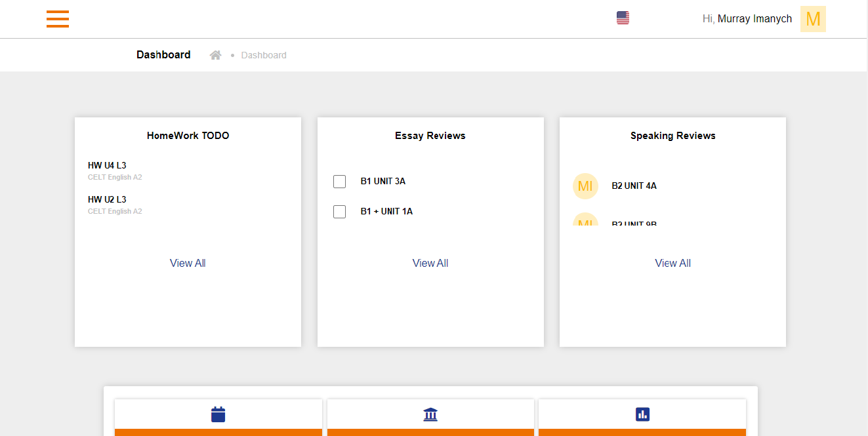Image resolution: width=868 pixels, height=436 pixels.
Task: Open the calendar card icon
Action: pyautogui.click(x=218, y=414)
